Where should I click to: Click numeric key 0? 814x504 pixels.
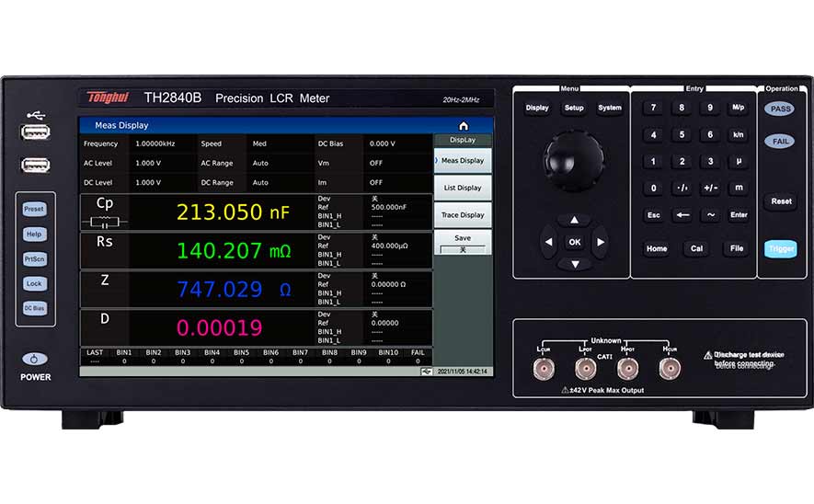pyautogui.click(x=654, y=189)
